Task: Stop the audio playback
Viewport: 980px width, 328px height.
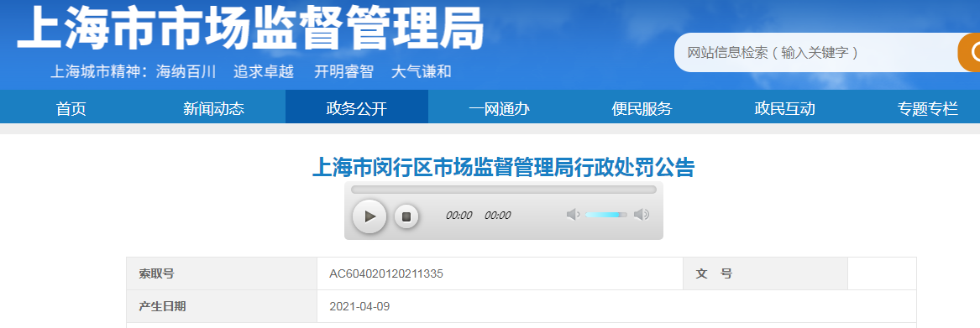Action: 406,216
